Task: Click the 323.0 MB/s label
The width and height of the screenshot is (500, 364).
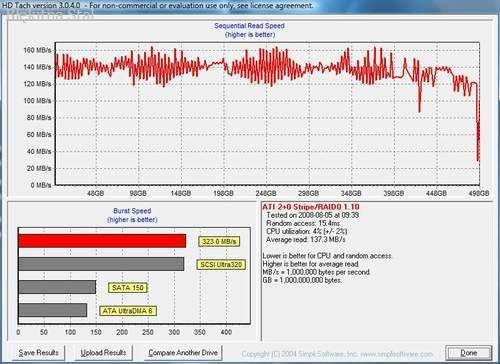Action: click(219, 241)
